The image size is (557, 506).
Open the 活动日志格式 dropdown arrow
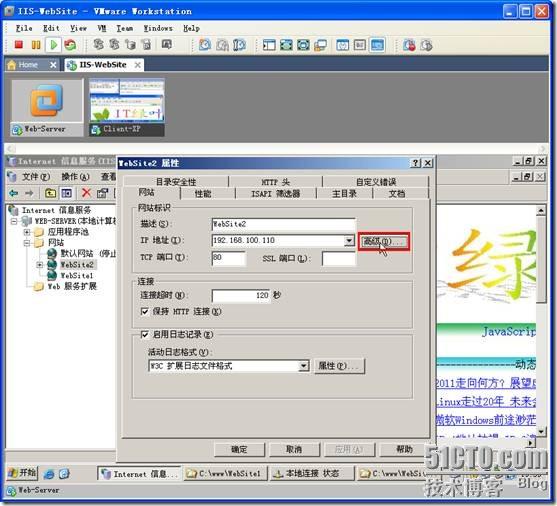pyautogui.click(x=304, y=366)
